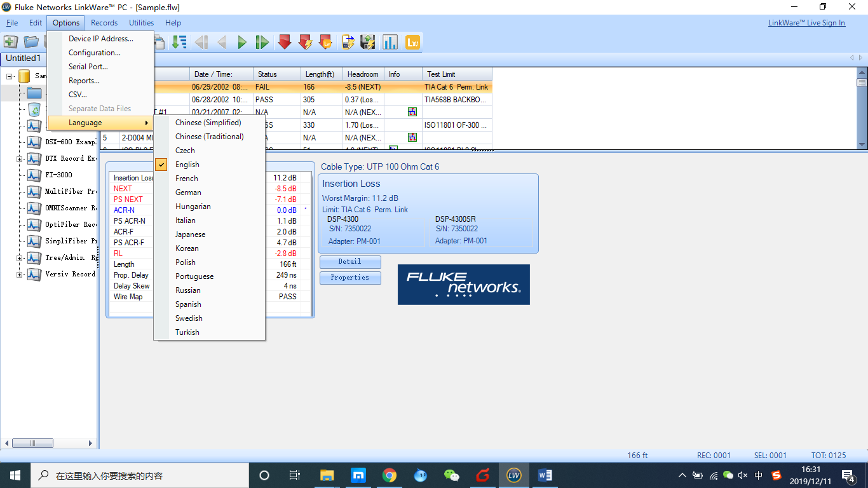Click the Windows Start button
Viewport: 868px width, 488px height.
tap(15, 475)
